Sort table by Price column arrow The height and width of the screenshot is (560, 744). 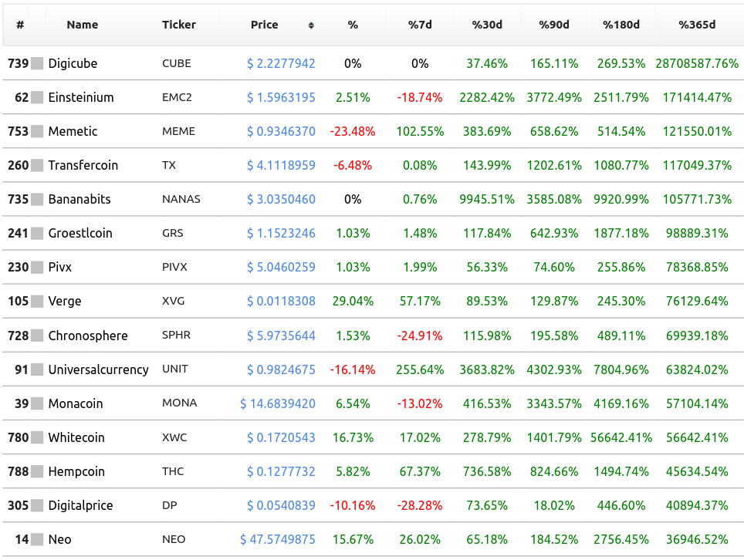click(x=311, y=25)
